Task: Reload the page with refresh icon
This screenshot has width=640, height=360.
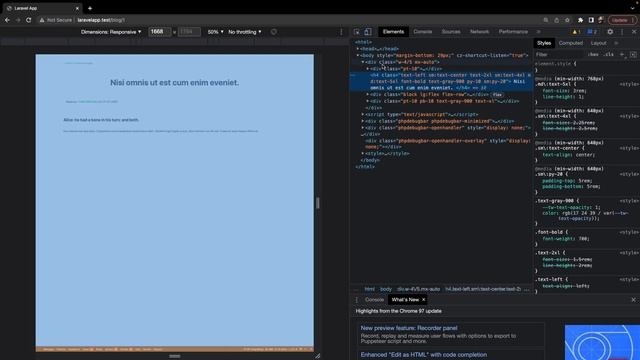Action: pyautogui.click(x=29, y=20)
